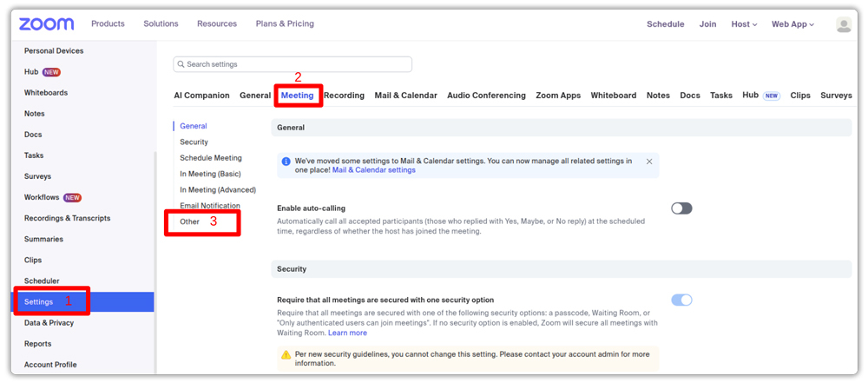Click the NEW badge beside Workflows

point(73,197)
